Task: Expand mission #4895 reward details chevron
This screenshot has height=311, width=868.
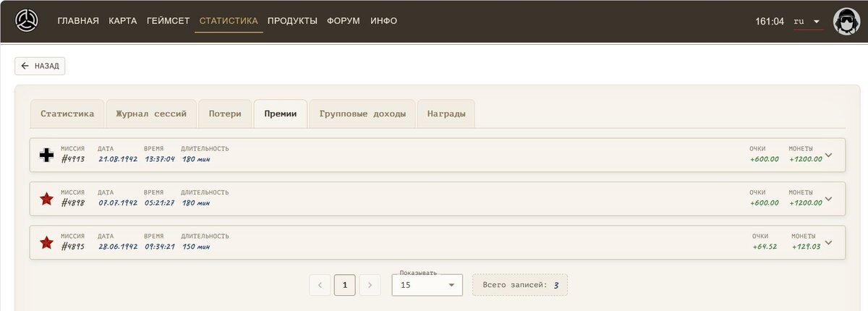Action: tap(829, 242)
